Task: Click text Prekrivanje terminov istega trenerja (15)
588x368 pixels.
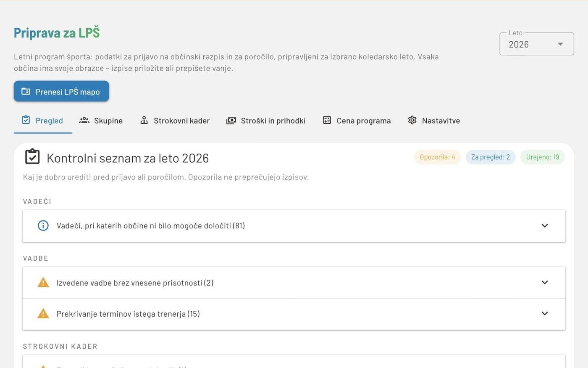Action: coord(128,314)
